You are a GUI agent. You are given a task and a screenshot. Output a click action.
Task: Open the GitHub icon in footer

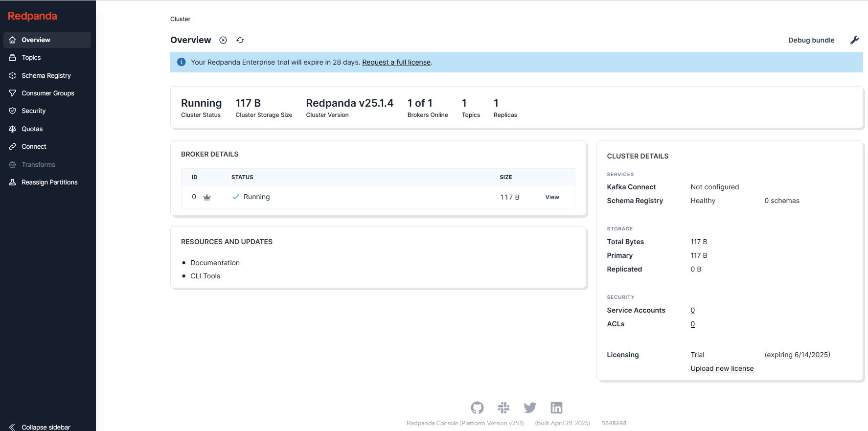pyautogui.click(x=477, y=408)
